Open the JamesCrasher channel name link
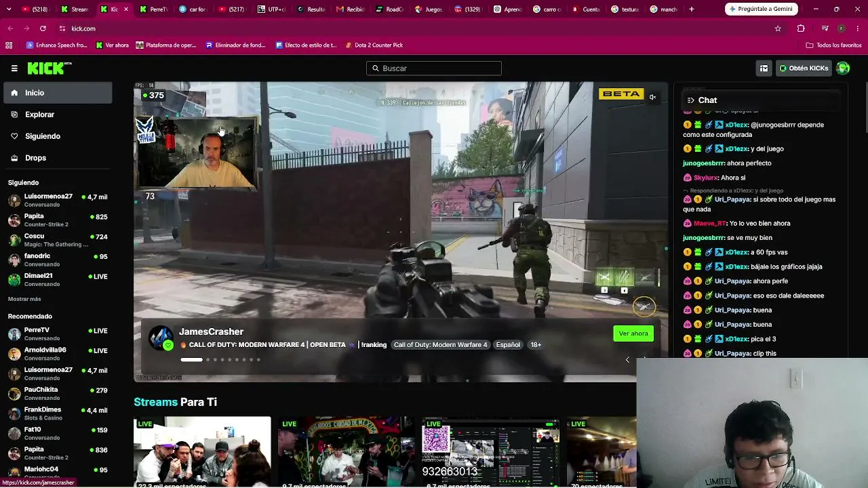The height and width of the screenshot is (488, 868). [x=211, y=331]
